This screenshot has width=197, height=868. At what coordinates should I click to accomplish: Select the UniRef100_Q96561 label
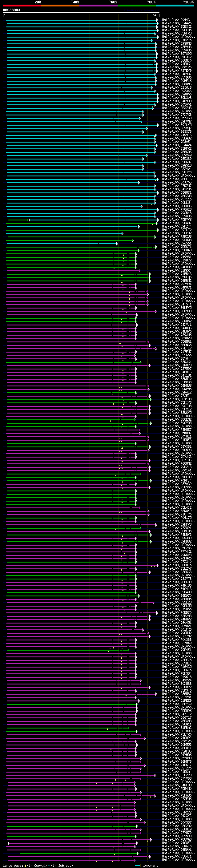point(177,244)
